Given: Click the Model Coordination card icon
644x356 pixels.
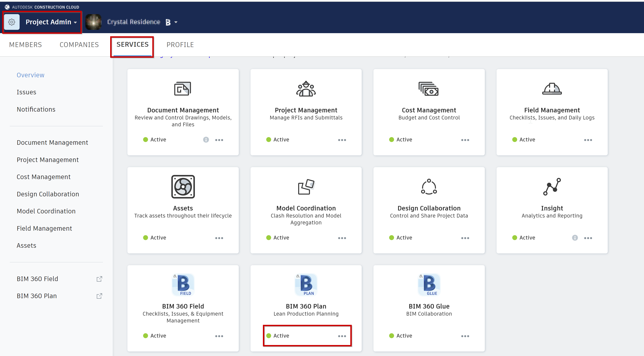Looking at the screenshot, I should 306,187.
